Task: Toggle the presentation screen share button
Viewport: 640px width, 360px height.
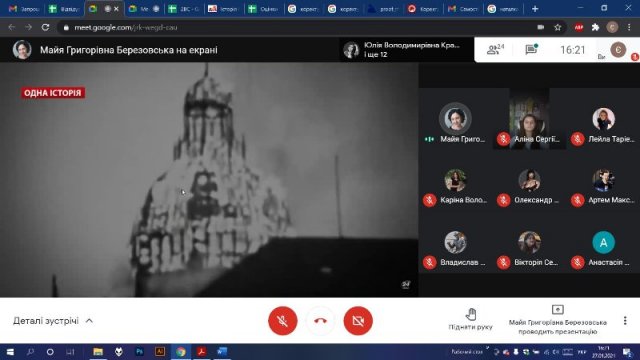Action: coord(558,310)
